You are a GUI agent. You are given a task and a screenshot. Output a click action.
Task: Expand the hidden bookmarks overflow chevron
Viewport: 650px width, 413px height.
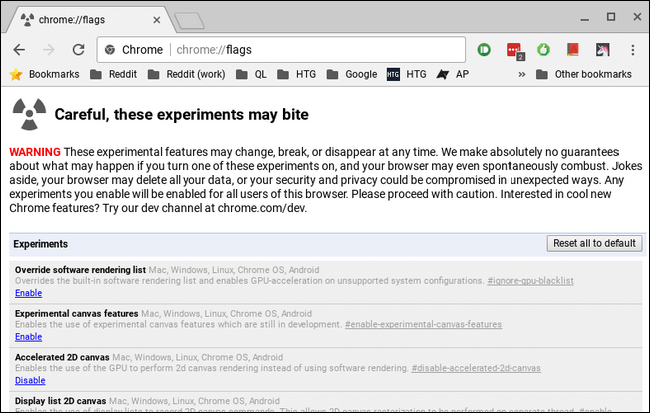tap(521, 74)
